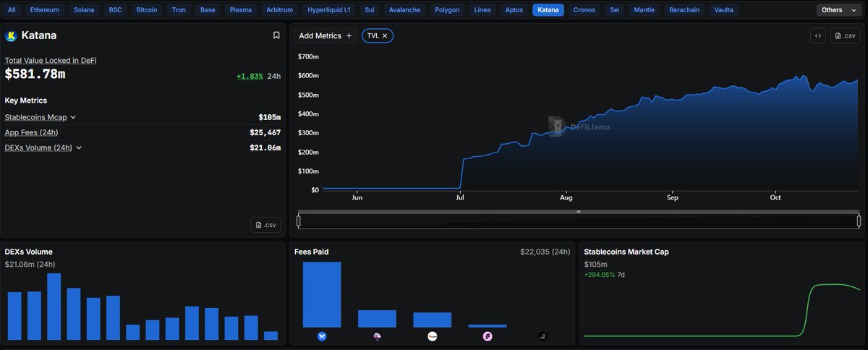Switch to Plasma chain tab

coord(241,10)
